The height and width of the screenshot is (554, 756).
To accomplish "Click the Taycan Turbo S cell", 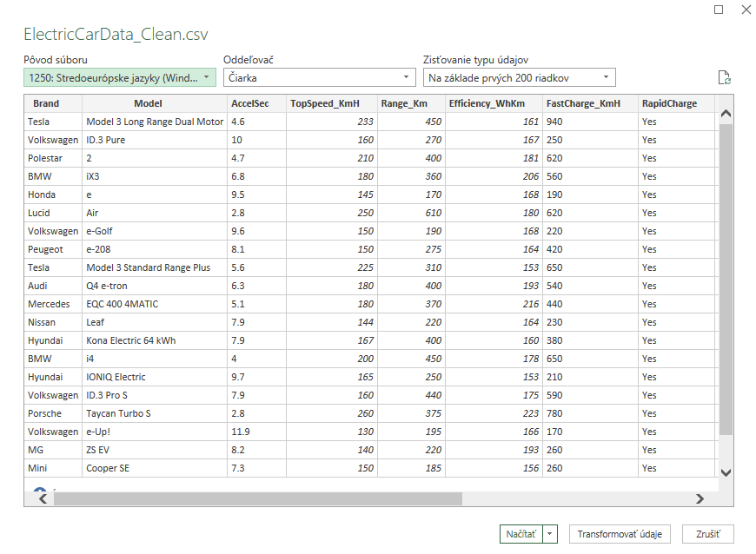I will pyautogui.click(x=155, y=413).
